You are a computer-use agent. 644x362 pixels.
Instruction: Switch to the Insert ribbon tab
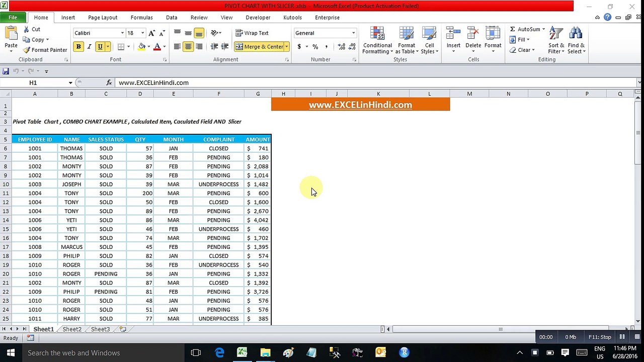click(68, 17)
